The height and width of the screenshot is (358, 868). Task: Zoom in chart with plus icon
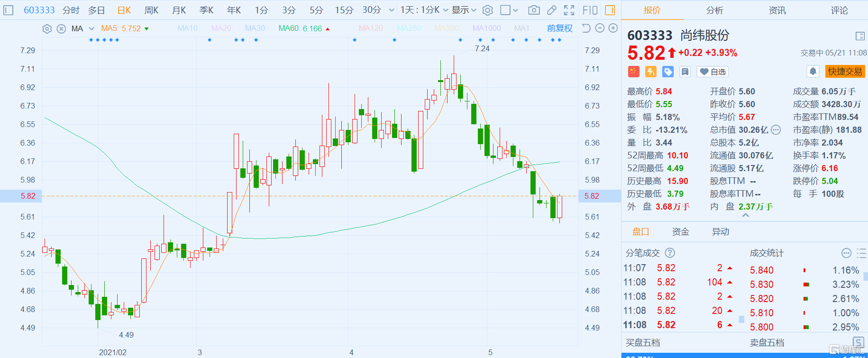(x=613, y=28)
